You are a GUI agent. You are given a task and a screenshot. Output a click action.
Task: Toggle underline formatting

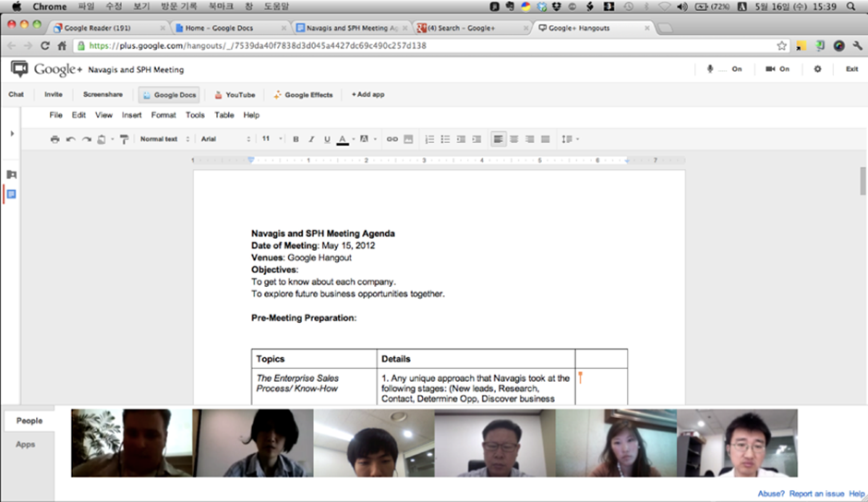click(x=327, y=139)
